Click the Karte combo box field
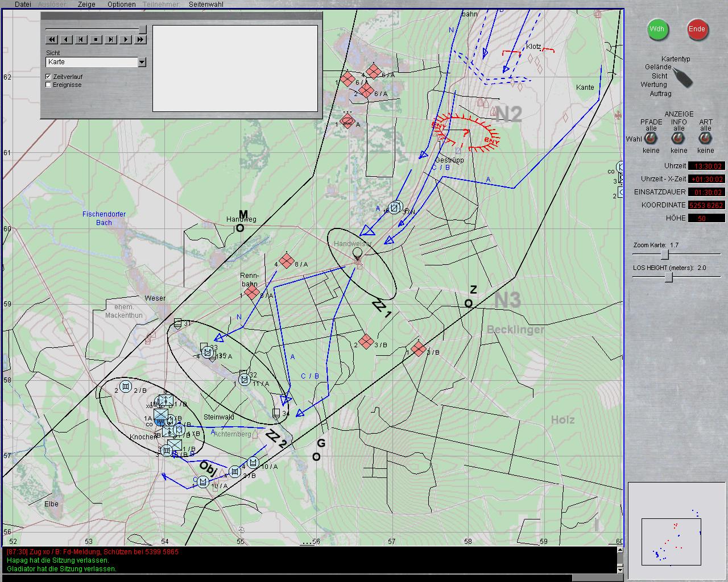The height and width of the screenshot is (582, 728). coord(92,62)
